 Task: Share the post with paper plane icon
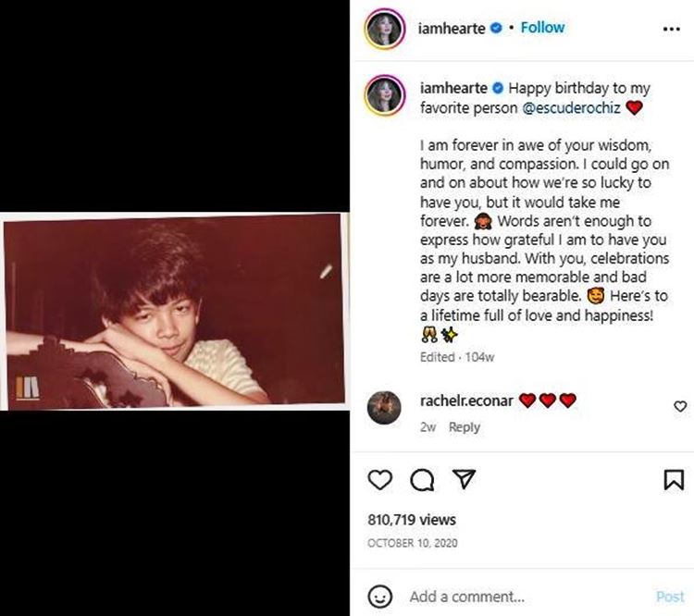click(x=464, y=479)
